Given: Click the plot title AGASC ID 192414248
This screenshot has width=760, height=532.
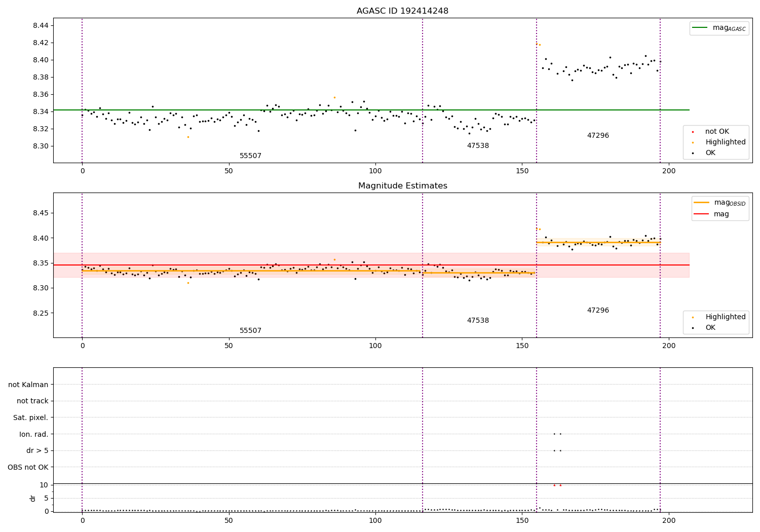Looking at the screenshot, I should (402, 11).
